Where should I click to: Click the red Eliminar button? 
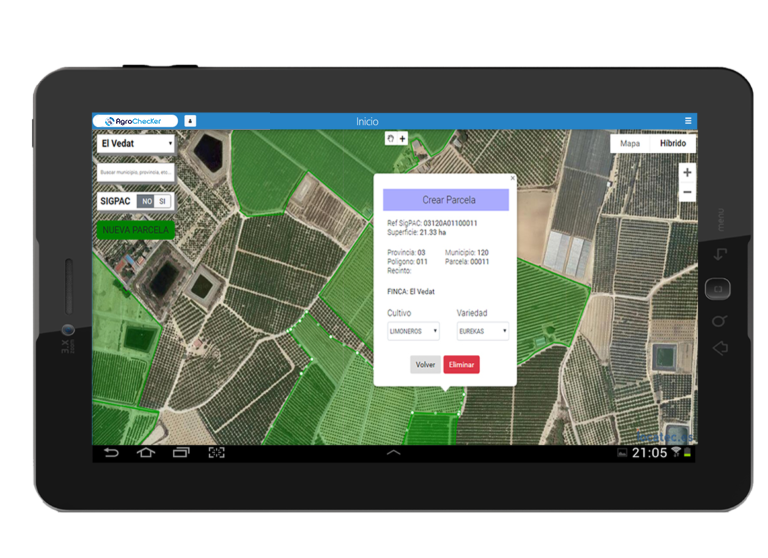(x=461, y=364)
